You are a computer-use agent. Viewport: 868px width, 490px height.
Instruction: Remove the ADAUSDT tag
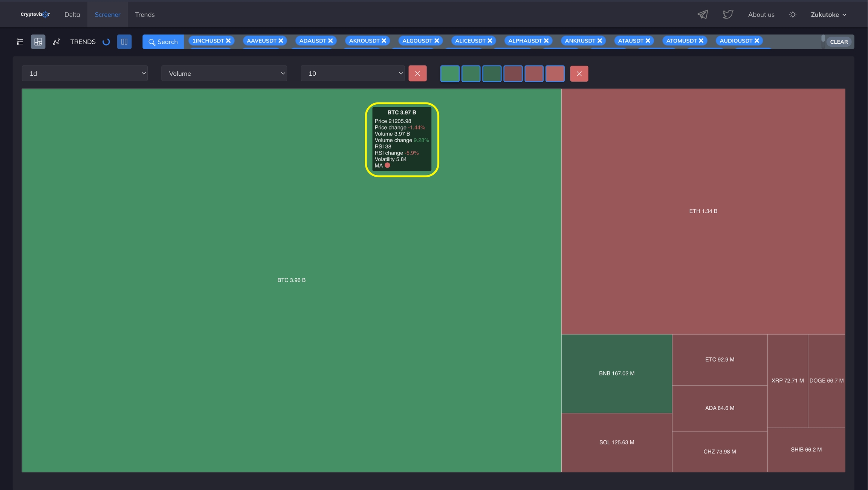(x=330, y=41)
